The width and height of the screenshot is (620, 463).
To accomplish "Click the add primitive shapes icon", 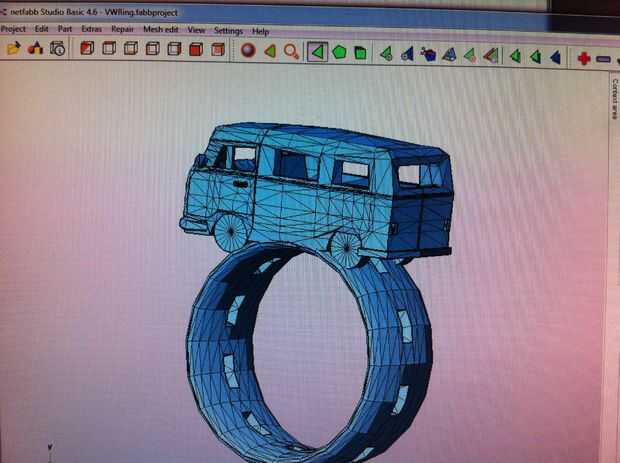I will (x=35, y=48).
